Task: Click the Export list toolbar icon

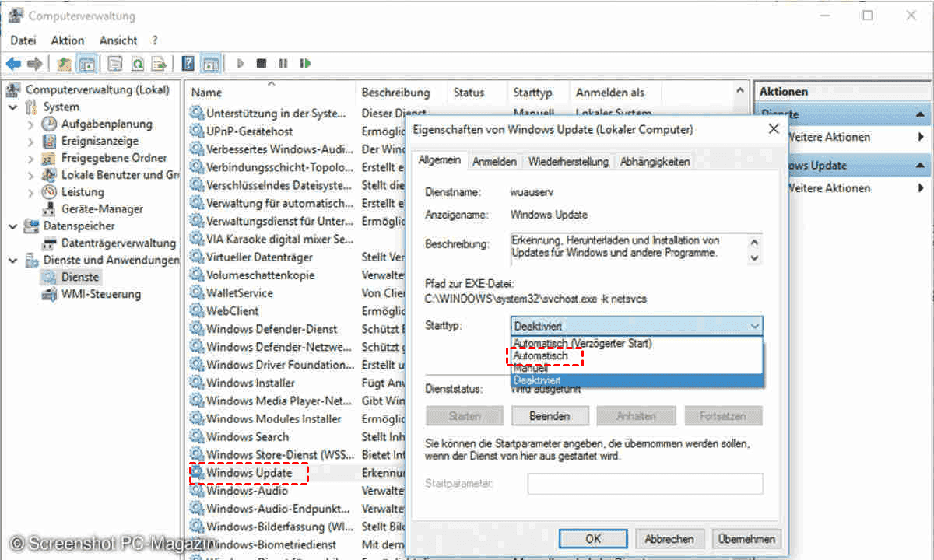Action: pos(159,64)
